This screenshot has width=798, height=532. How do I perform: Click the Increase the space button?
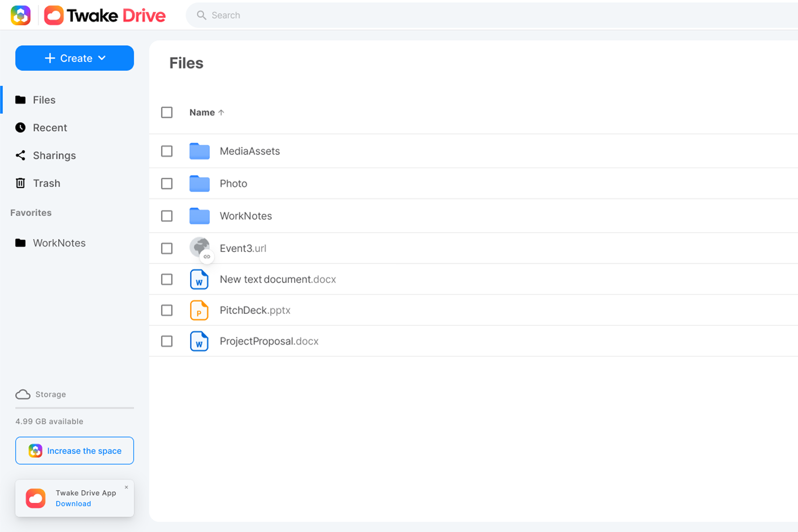[x=74, y=450]
